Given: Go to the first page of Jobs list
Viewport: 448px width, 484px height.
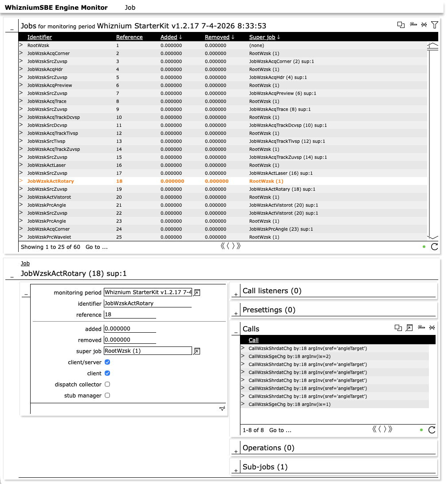Looking at the screenshot, I should pos(223,246).
